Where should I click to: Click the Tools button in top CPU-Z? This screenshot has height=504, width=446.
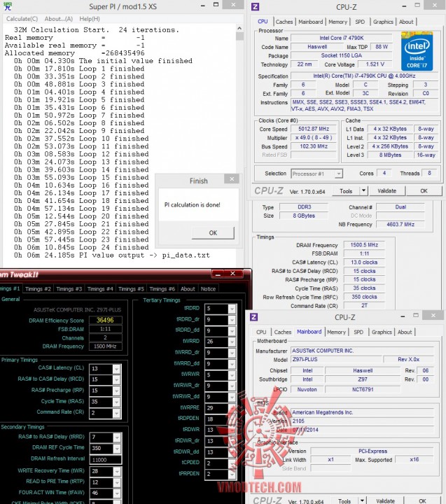point(346,191)
